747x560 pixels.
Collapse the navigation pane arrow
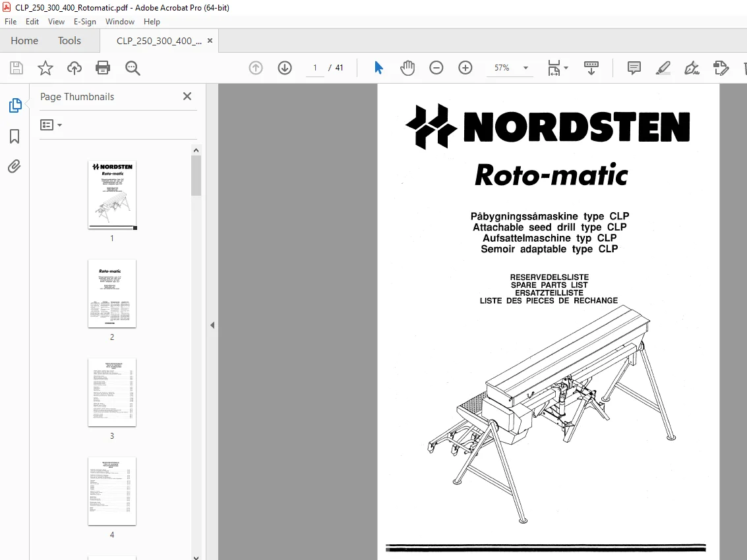click(212, 325)
